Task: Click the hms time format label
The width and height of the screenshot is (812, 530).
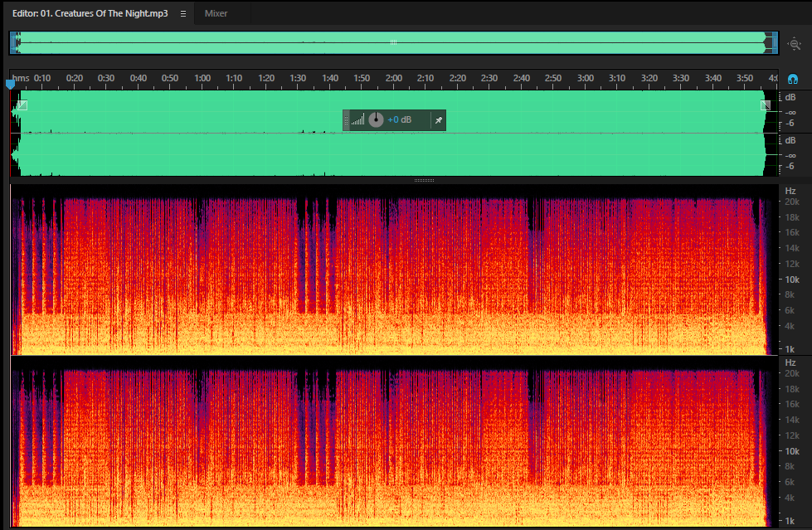Action: click(x=21, y=78)
